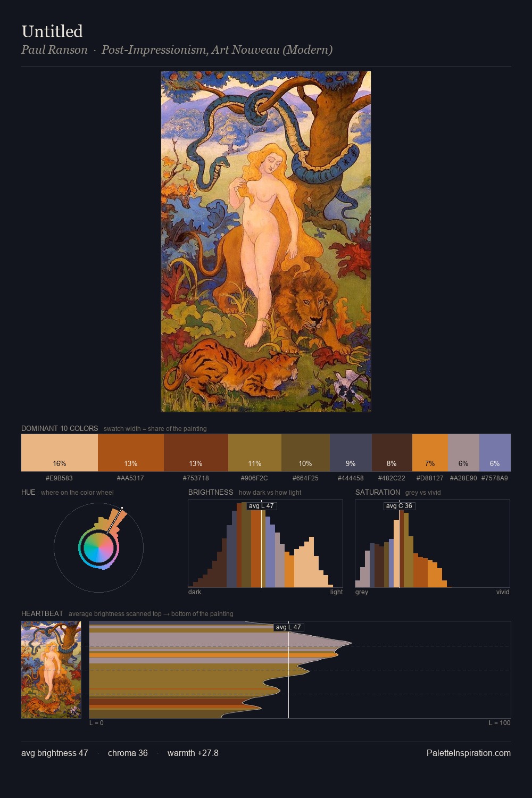532x798 pixels.
Task: Click the hex code #E9B583 label
Action: (59, 478)
